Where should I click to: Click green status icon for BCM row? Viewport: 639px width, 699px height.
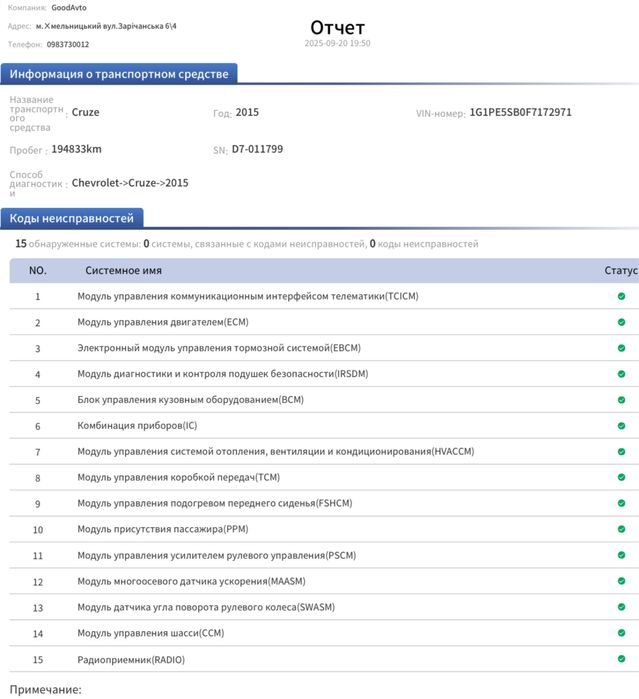pos(621,399)
